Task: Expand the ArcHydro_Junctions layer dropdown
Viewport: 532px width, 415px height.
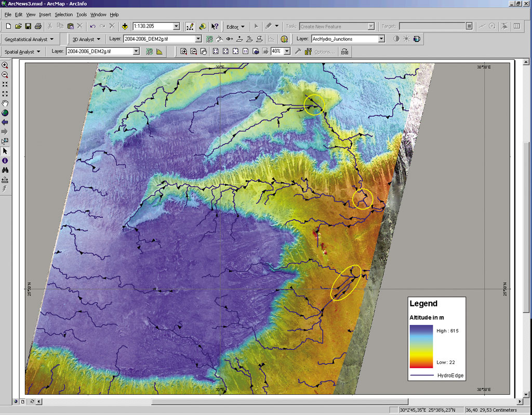Action: tap(381, 39)
